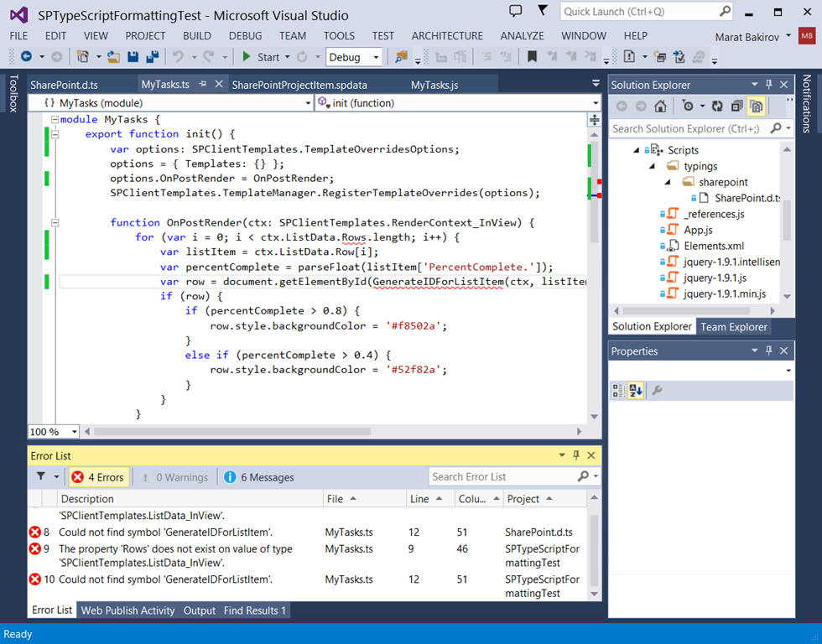Open the BUILD menu
The height and width of the screenshot is (644, 822).
click(x=197, y=35)
